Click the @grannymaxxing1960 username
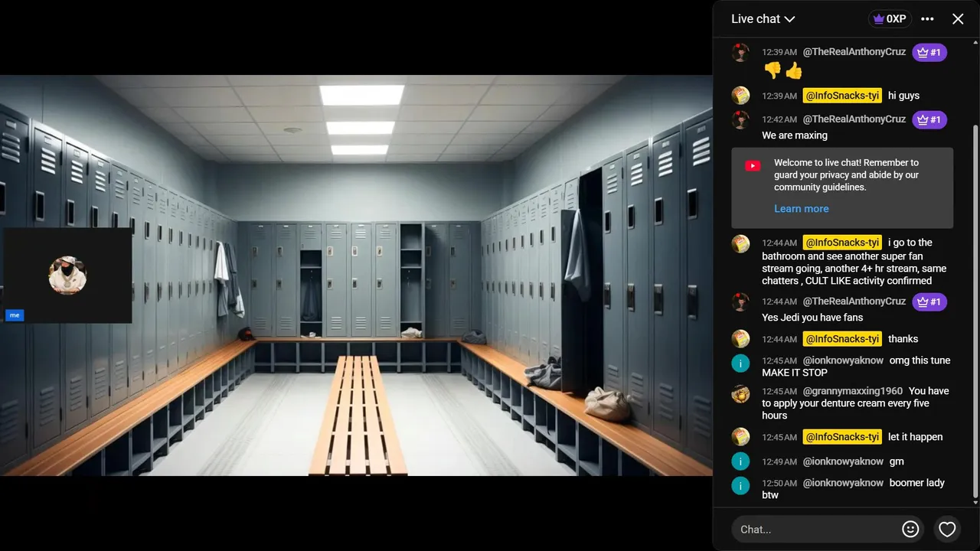 click(853, 391)
